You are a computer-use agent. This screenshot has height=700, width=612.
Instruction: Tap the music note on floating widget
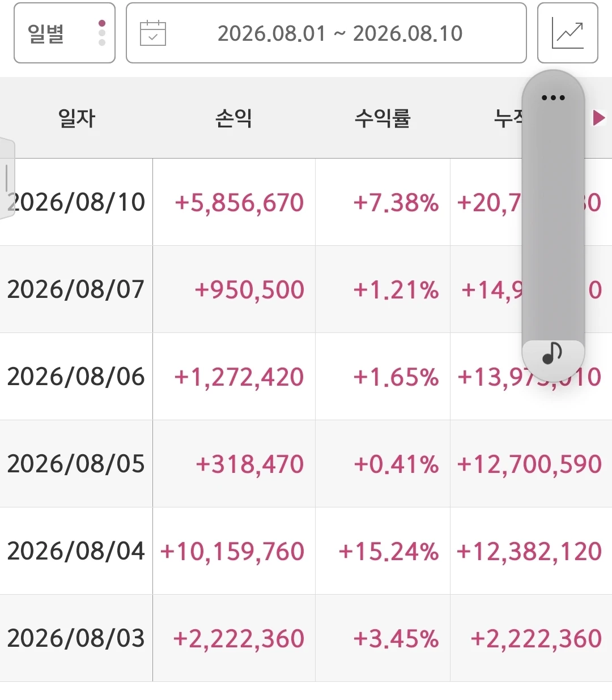tap(552, 354)
